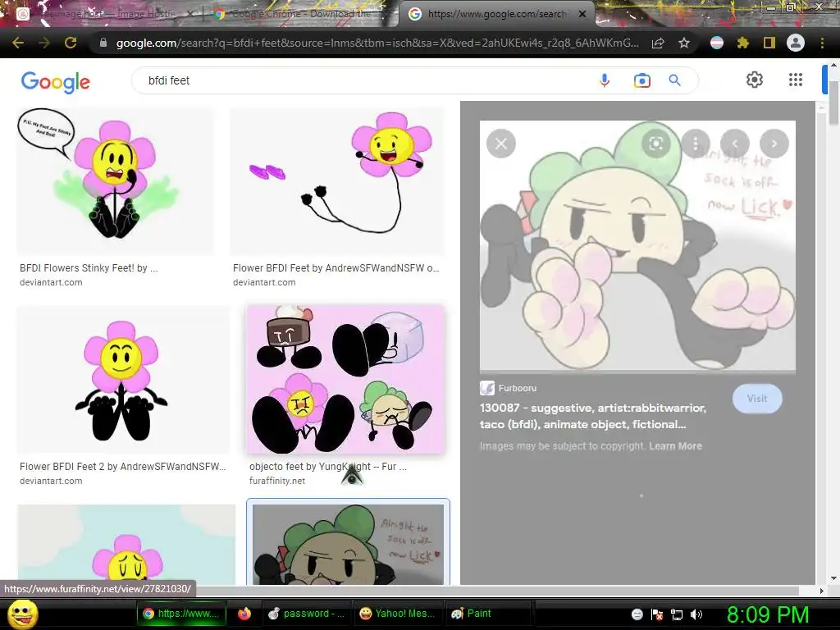Open the Chrome three-dot menu
Screen dimensions: 840x630
tap(822, 43)
